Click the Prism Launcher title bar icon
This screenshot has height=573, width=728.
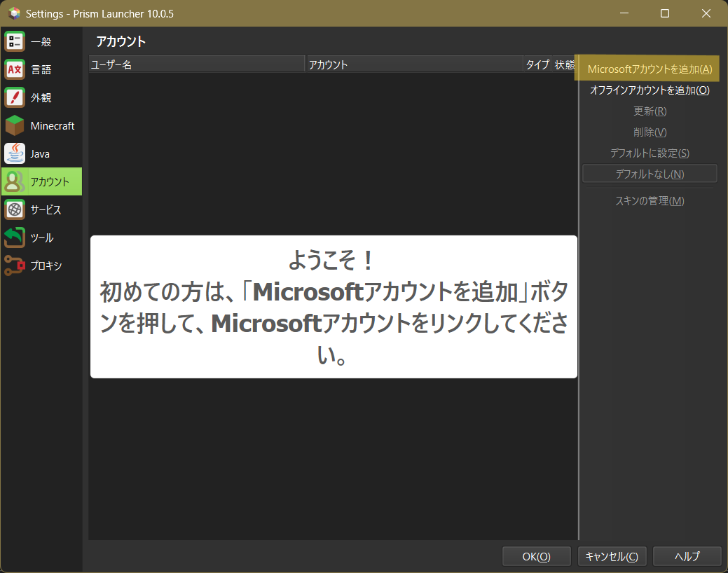tap(14, 13)
